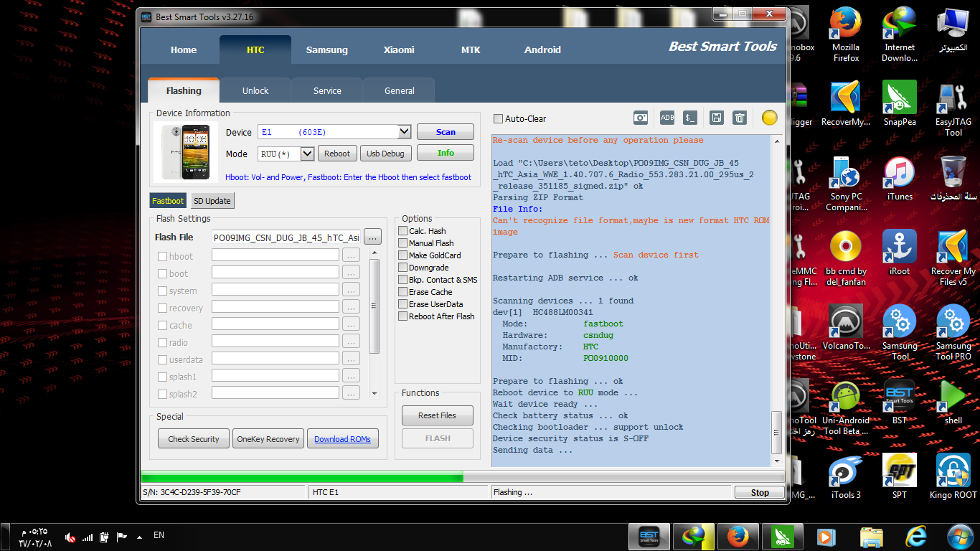Open Internet Explorer from the taskbar
Screen dimensions: 980x551
916,536
